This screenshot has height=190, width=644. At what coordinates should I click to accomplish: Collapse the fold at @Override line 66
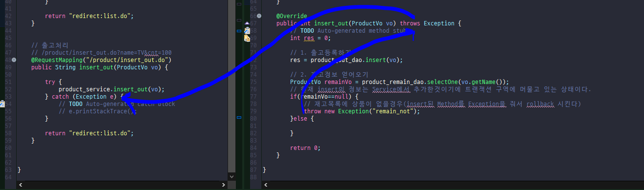(259, 16)
